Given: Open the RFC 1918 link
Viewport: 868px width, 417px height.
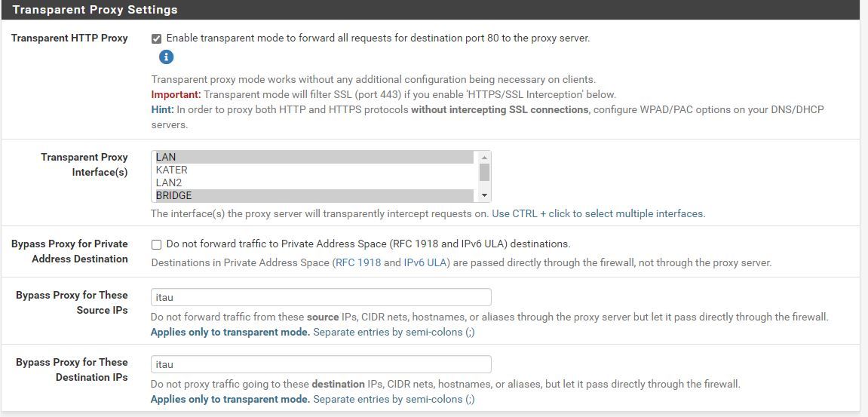Looking at the screenshot, I should tap(357, 263).
